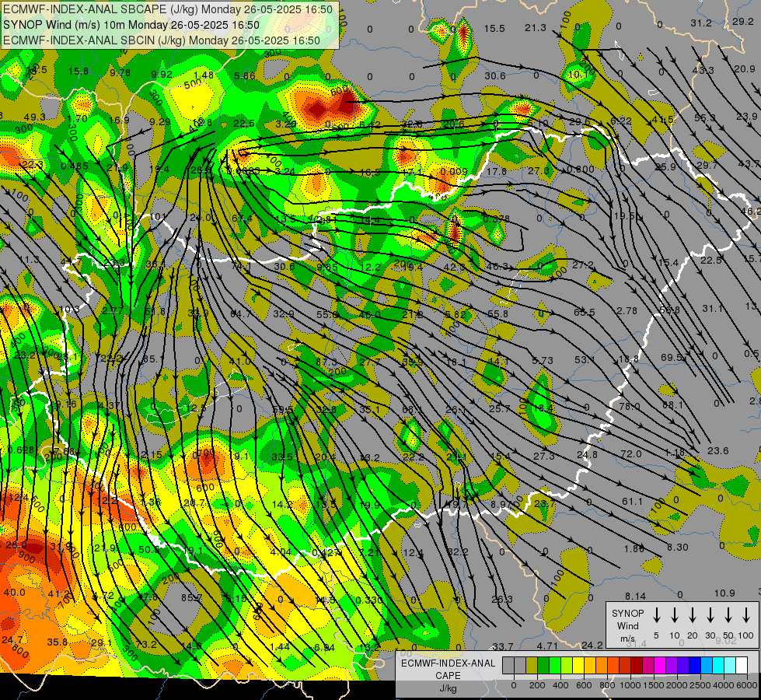Click the SBCIN value 78.0 on map
The image size is (761, 700).
tap(630, 406)
